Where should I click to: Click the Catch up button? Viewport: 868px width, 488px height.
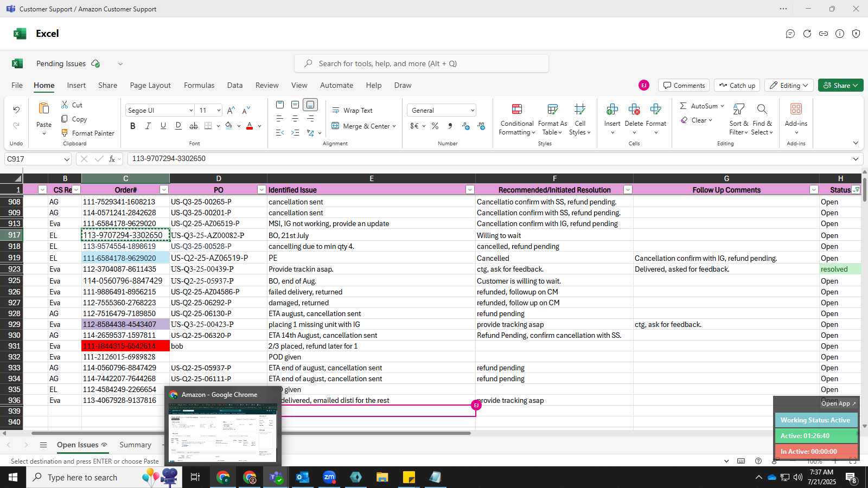[737, 86]
